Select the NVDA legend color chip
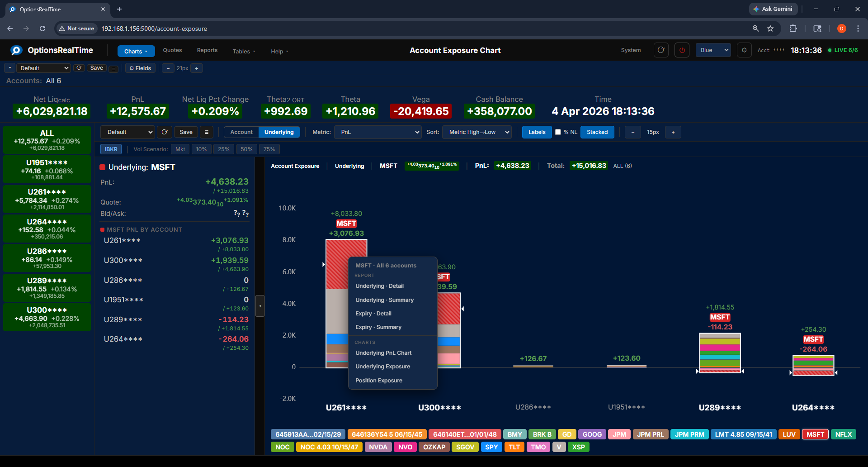This screenshot has width=868, height=467. pyautogui.click(x=378, y=447)
